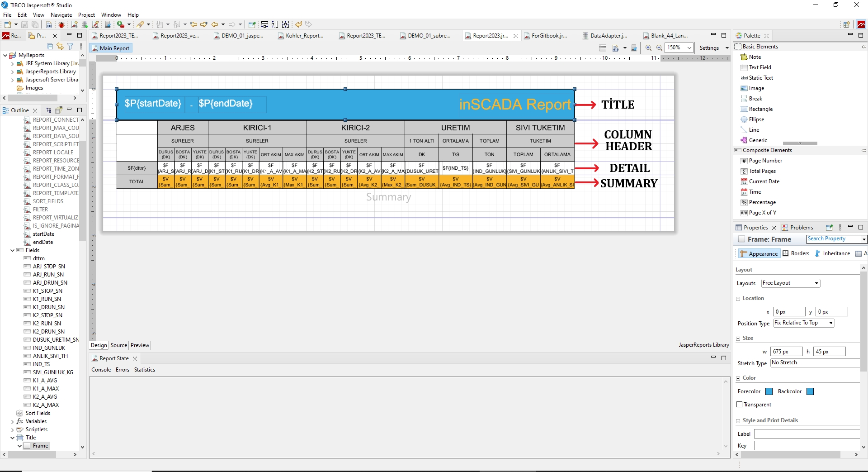This screenshot has height=472, width=868.
Task: Open the 150% zoom level dropdown
Action: tap(689, 48)
